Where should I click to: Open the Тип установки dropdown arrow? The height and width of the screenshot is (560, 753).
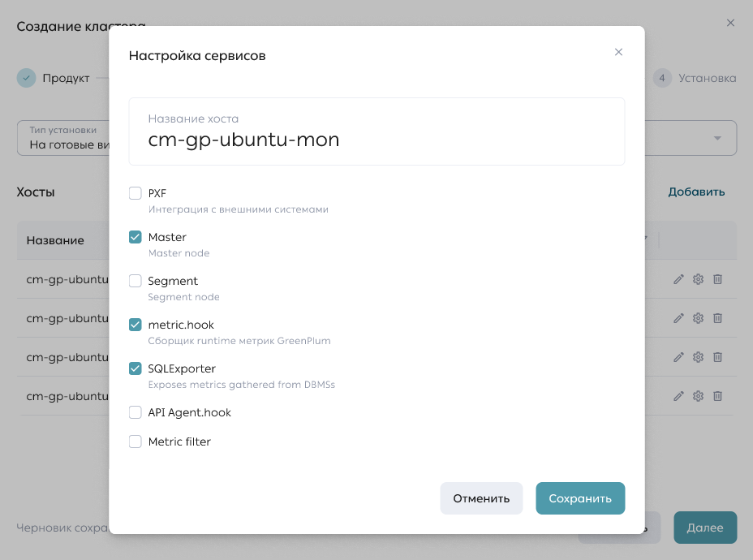click(717, 138)
